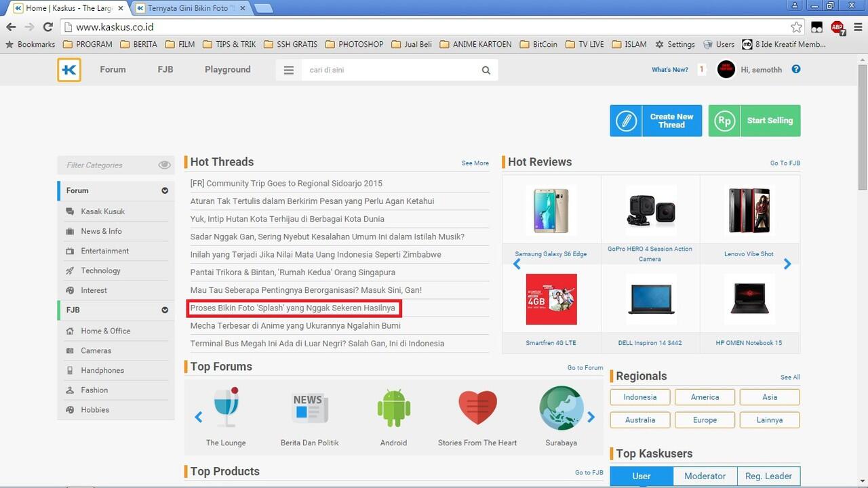The height and width of the screenshot is (488, 868).
Task: Show next Hot Reviews with right arrow
Action: click(x=787, y=264)
